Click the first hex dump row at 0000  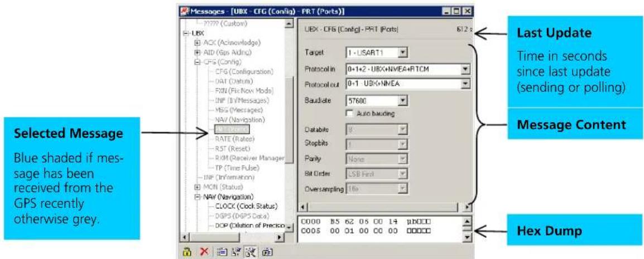point(366,223)
